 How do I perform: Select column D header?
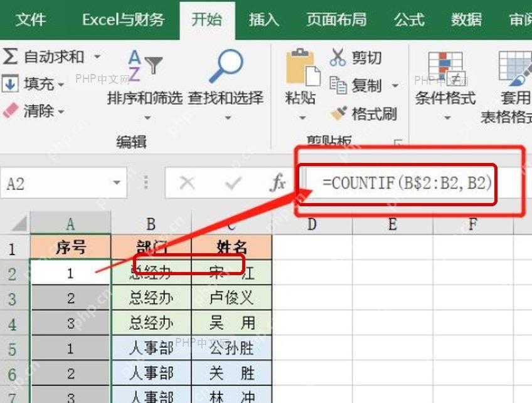click(312, 224)
